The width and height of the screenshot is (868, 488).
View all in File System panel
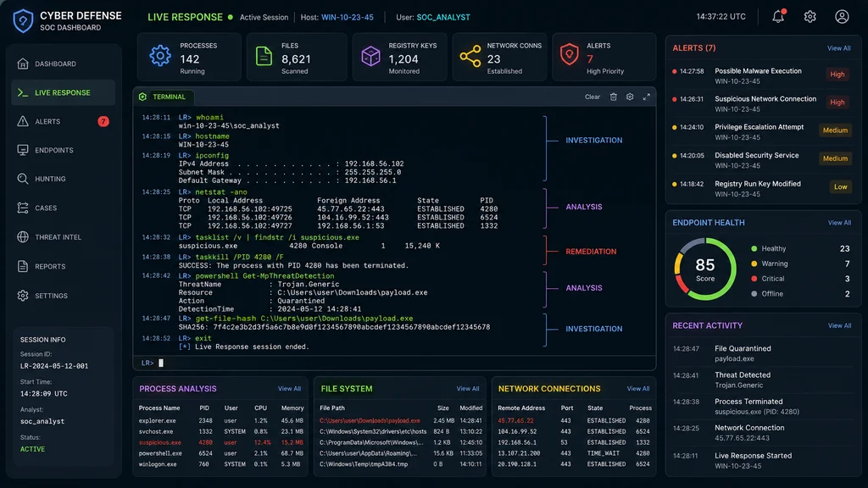468,388
